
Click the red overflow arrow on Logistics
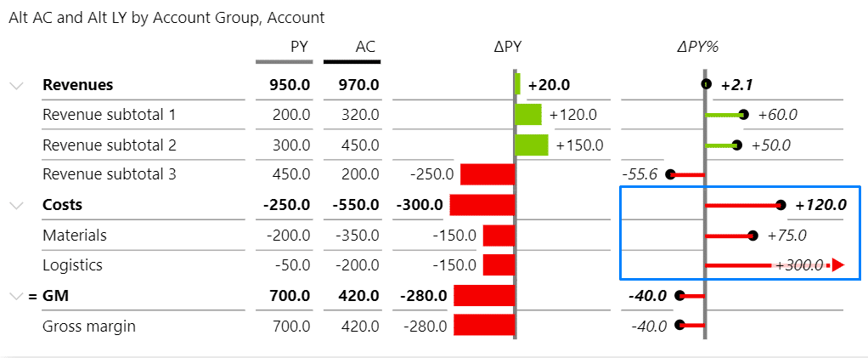[837, 265]
